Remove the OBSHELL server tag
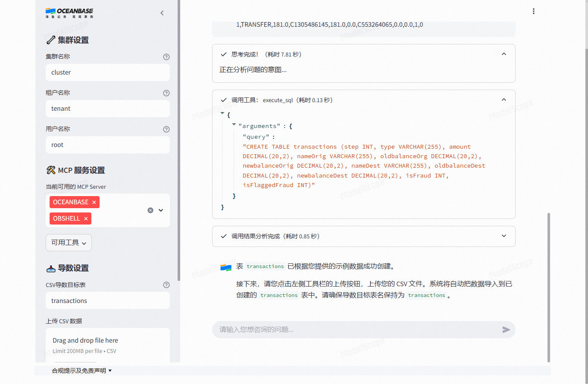Screen dimensions: 588x384 click(86, 219)
